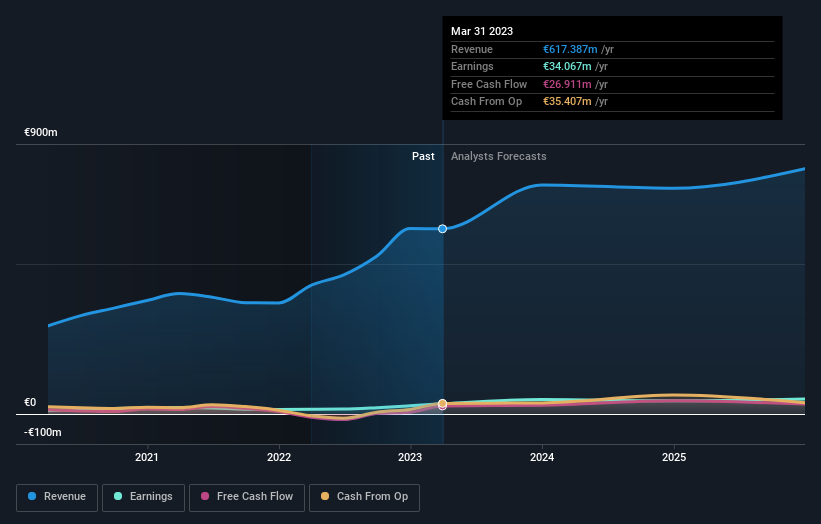Click the Free Cash Flow row label in tooltip

pyautogui.click(x=489, y=84)
